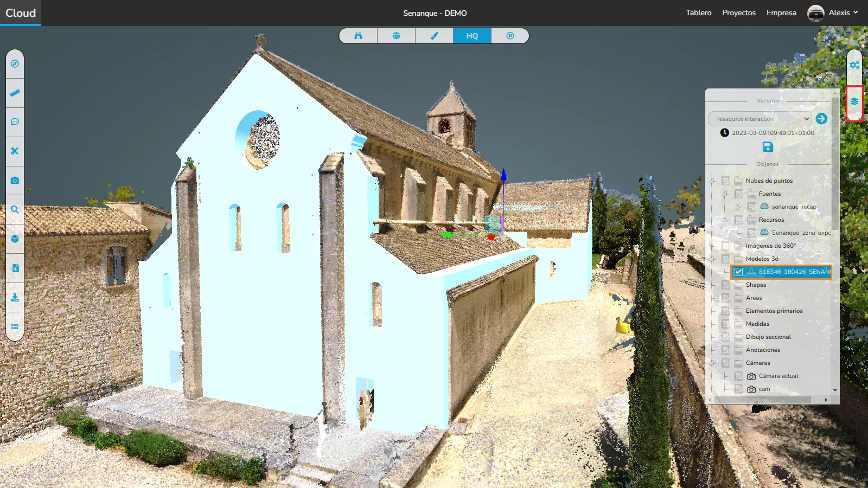The image size is (868, 488).
Task: Click the Senanque - DEMO project title
Action: pos(435,13)
